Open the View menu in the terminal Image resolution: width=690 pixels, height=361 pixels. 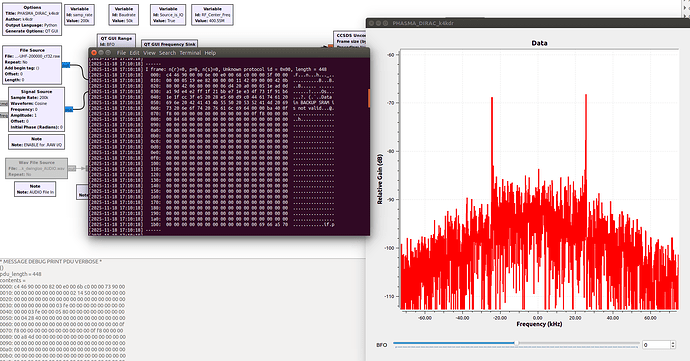150,53
